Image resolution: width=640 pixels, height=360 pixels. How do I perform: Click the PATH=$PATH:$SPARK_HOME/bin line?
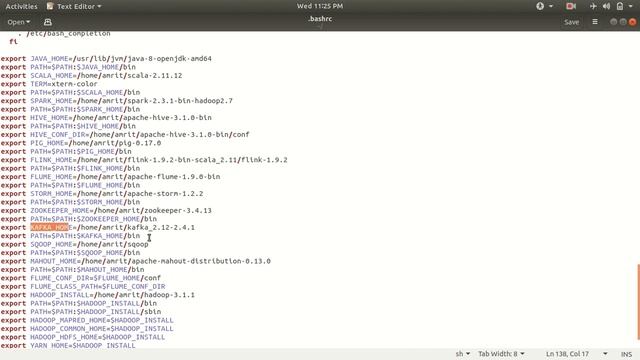70,109
